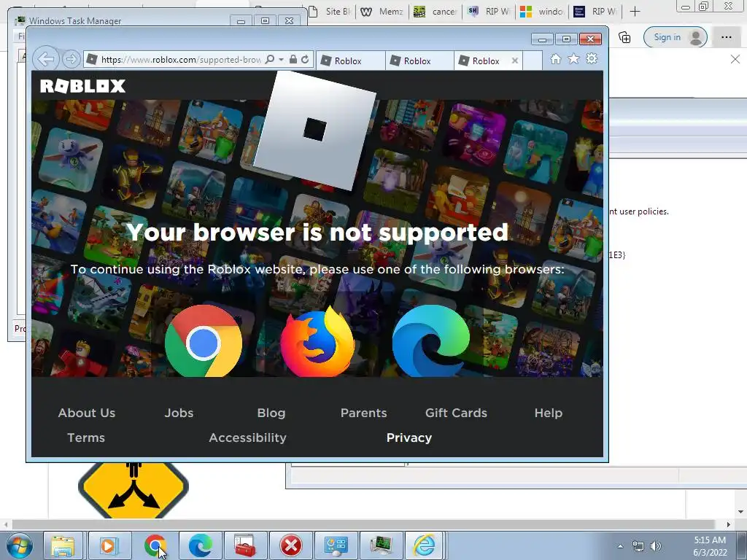Close the Edge side pane with X
Screen dimensions: 747x560
coord(735,59)
